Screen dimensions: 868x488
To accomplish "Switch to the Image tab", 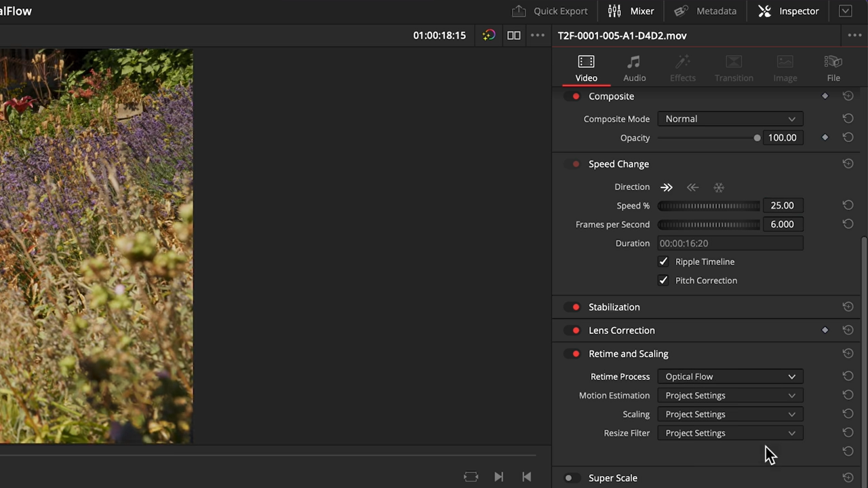I will pyautogui.click(x=785, y=69).
